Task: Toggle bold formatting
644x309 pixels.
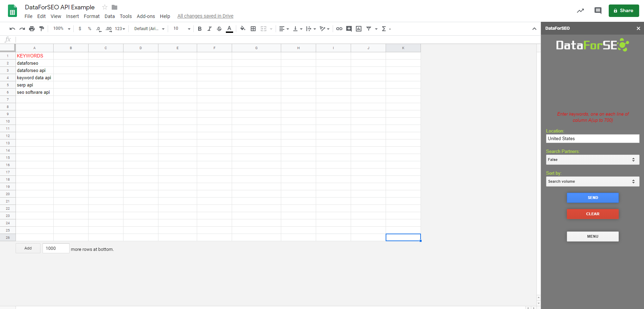Action: pos(200,29)
